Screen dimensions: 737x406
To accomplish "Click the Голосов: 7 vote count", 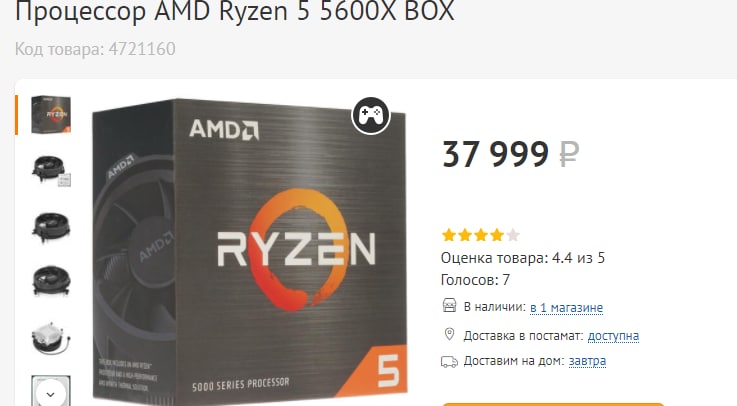I will tap(475, 280).
